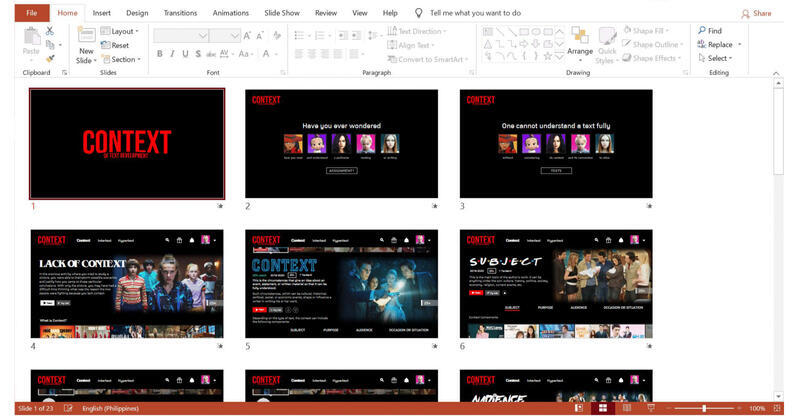Click the spell check status bar icon
This screenshot has width=798, height=420.
coord(68,408)
